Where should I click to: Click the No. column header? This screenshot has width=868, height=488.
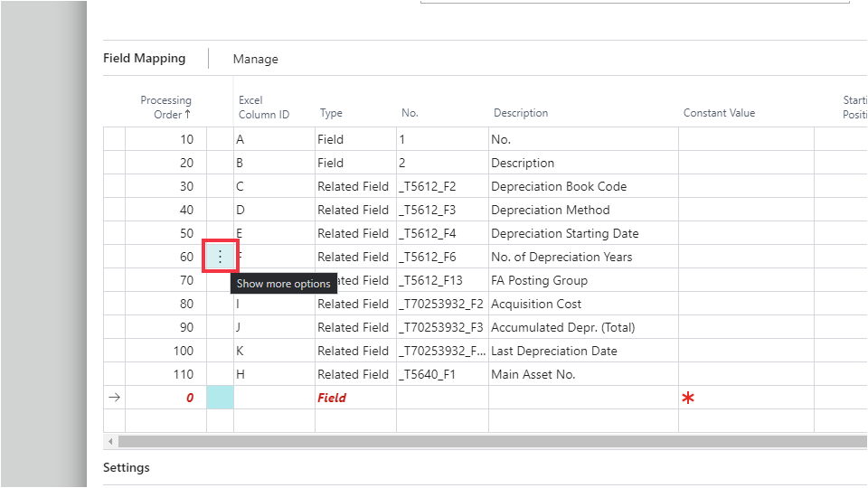410,113
